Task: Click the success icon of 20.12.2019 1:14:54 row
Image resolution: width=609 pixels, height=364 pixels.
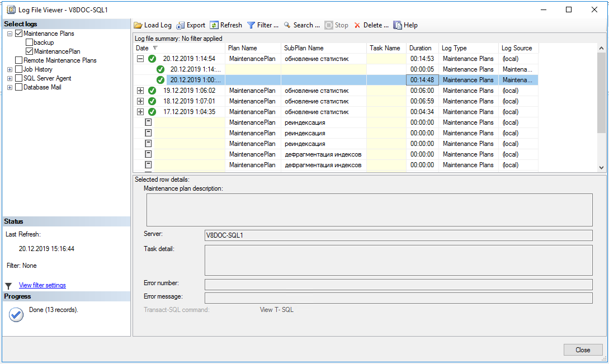Action: click(x=152, y=59)
